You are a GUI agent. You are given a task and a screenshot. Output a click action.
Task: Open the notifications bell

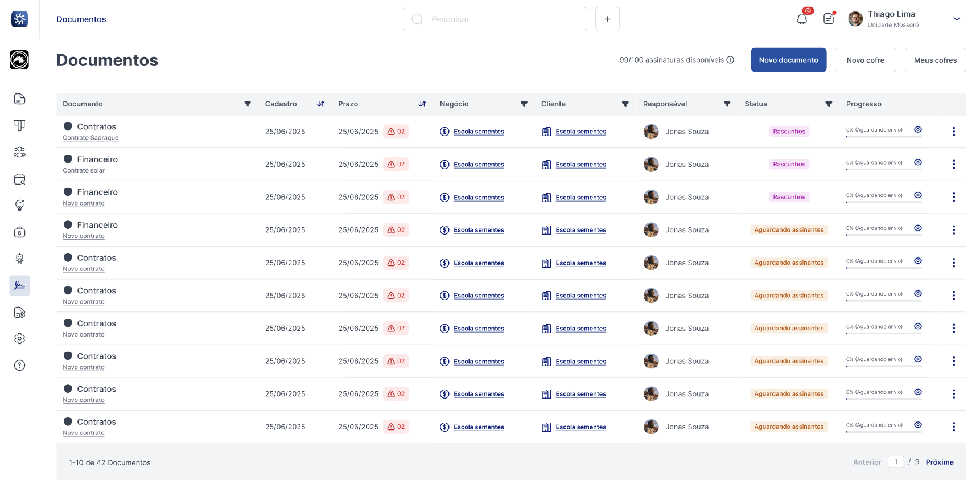point(802,19)
